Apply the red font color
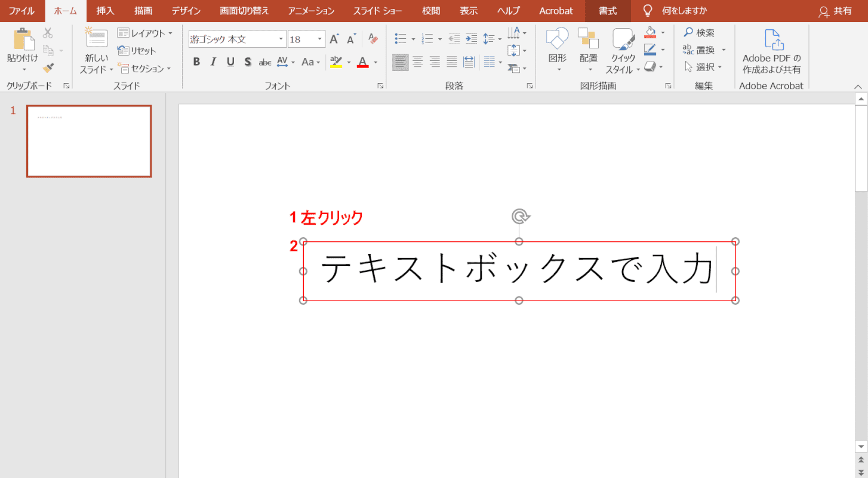 [362, 62]
